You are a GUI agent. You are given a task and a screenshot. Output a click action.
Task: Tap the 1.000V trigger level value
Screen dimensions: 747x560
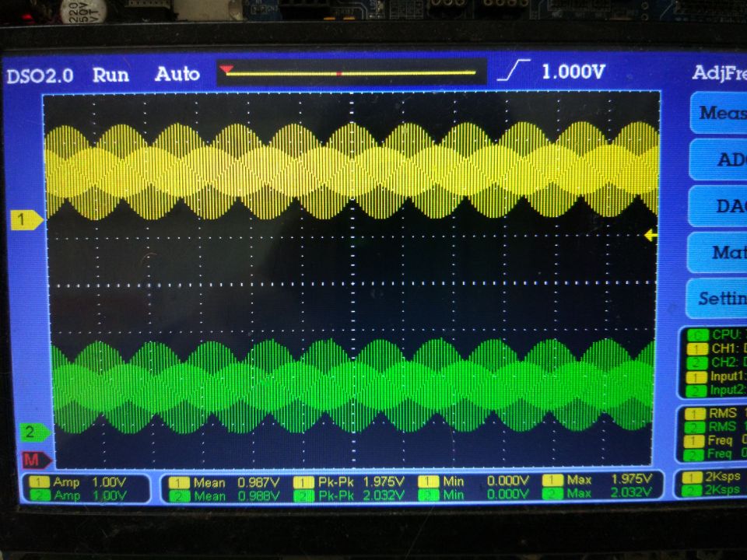point(573,72)
